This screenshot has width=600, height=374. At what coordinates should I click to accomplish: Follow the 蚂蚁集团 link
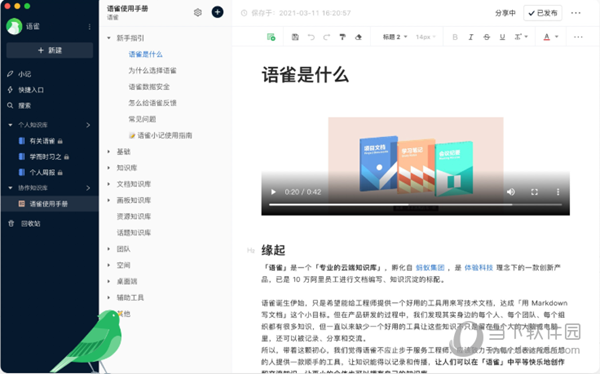pos(430,268)
